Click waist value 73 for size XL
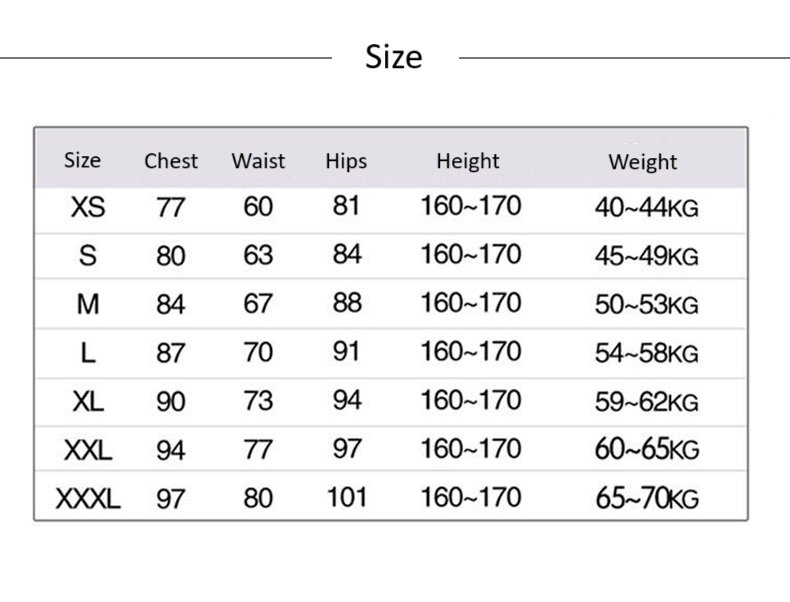 [258, 401]
